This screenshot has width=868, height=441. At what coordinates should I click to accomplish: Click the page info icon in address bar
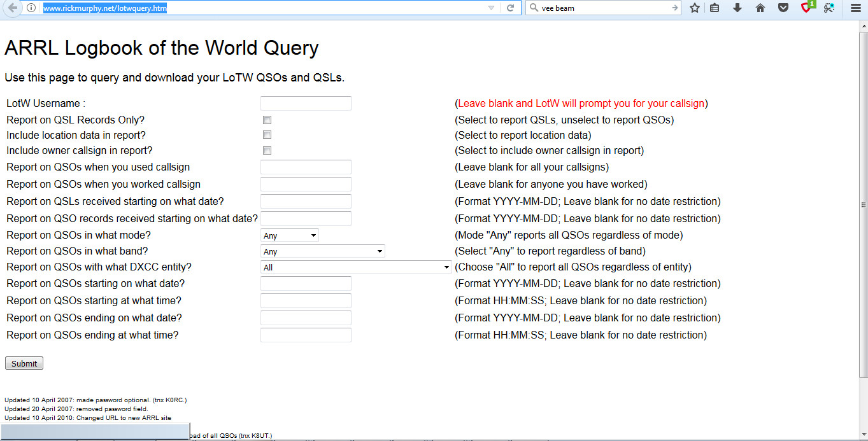pyautogui.click(x=29, y=8)
